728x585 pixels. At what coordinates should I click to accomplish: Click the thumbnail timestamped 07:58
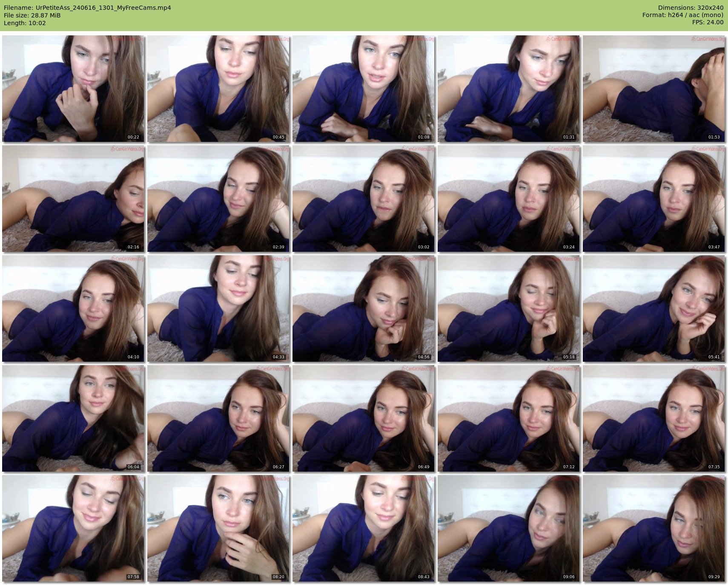pyautogui.click(x=73, y=528)
